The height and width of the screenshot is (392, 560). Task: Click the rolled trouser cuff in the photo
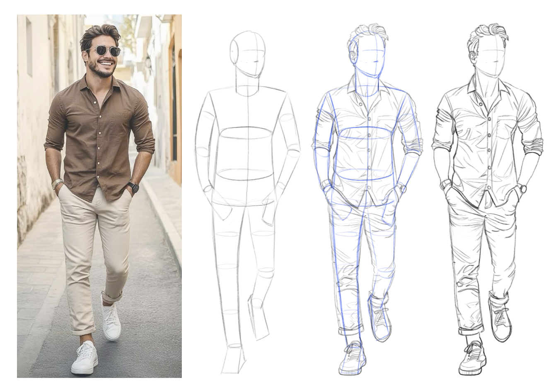tap(112, 296)
